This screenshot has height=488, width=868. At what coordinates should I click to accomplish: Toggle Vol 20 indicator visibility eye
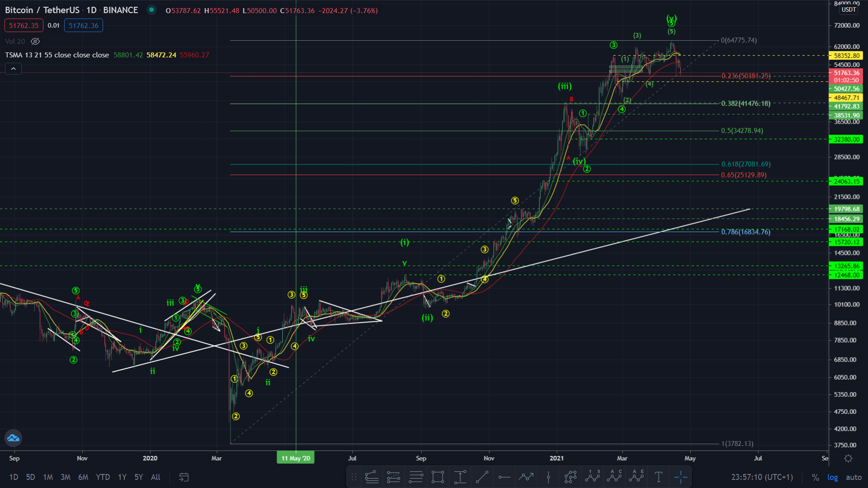pos(35,42)
